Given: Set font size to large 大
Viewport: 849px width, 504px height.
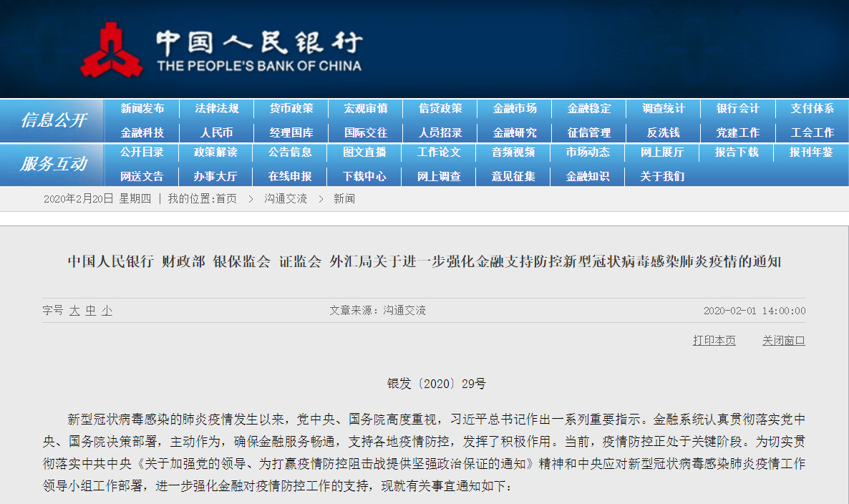Looking at the screenshot, I should point(74,311).
